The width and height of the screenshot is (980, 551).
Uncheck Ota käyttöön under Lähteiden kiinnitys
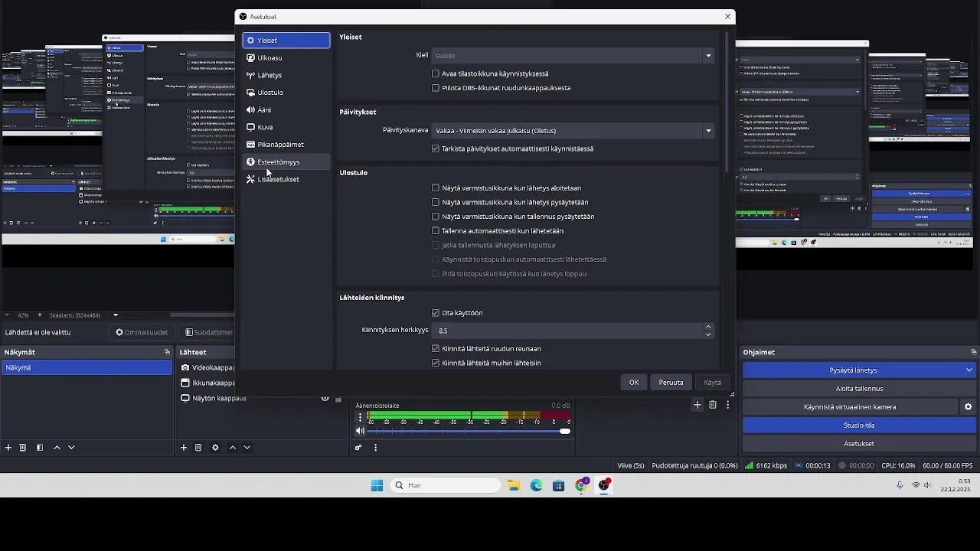pyautogui.click(x=436, y=313)
